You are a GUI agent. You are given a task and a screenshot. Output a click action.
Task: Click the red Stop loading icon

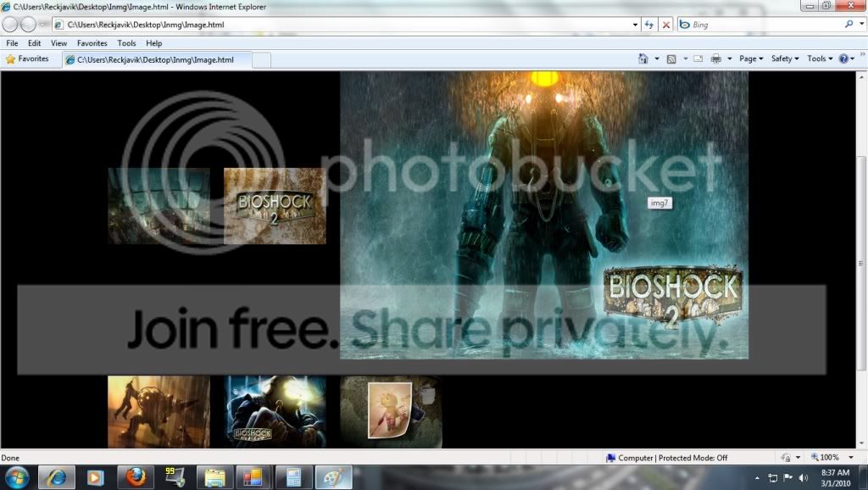666,25
